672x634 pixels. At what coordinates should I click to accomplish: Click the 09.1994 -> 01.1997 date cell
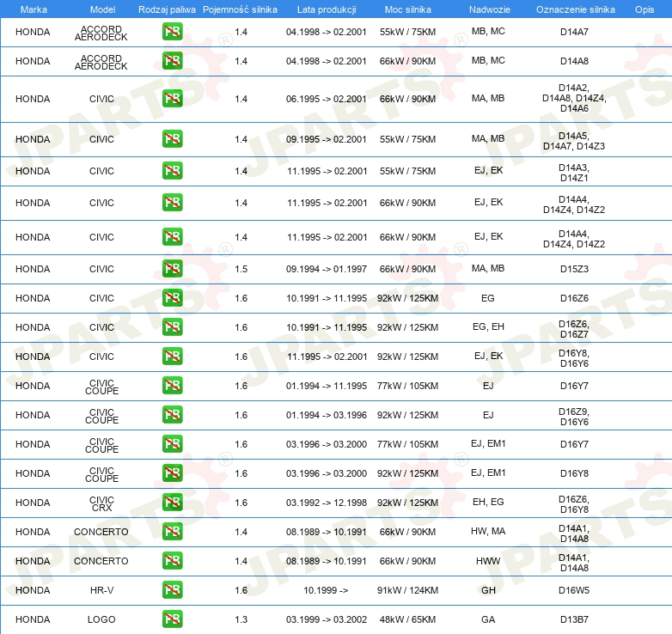tap(327, 269)
